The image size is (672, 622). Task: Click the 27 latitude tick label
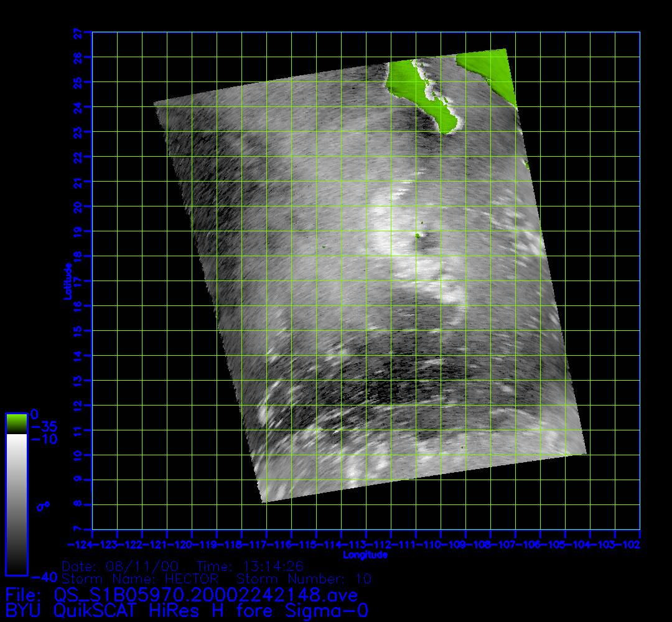78,32
